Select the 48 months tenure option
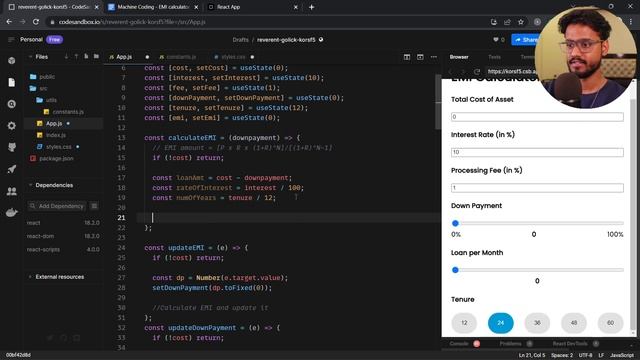The height and width of the screenshot is (360, 640). coord(574,323)
